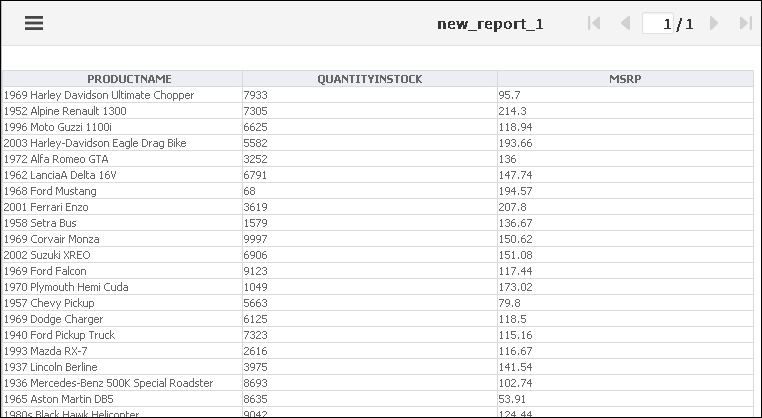Screen dimensions: 762x418
Task: Select 1952 Alpine Renault 1300 cell
Action: click(122, 111)
